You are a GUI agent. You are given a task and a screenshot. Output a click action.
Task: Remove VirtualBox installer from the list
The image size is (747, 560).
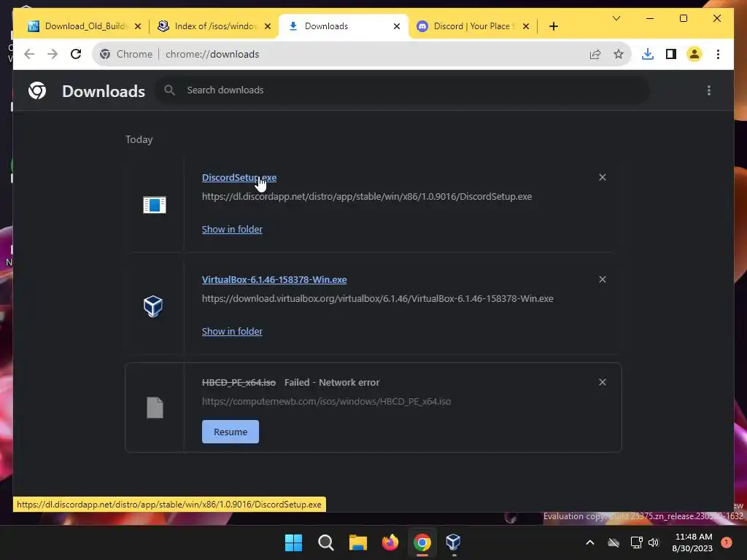603,279
